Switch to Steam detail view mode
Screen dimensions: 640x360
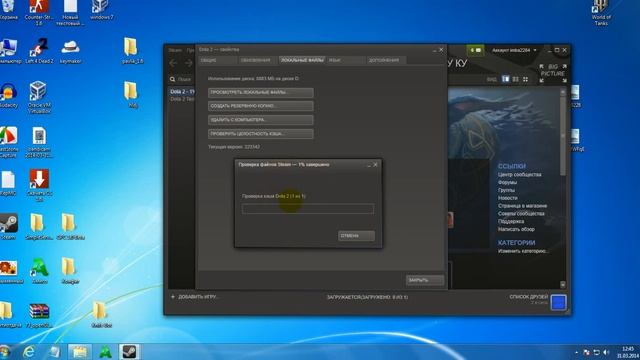tap(505, 79)
